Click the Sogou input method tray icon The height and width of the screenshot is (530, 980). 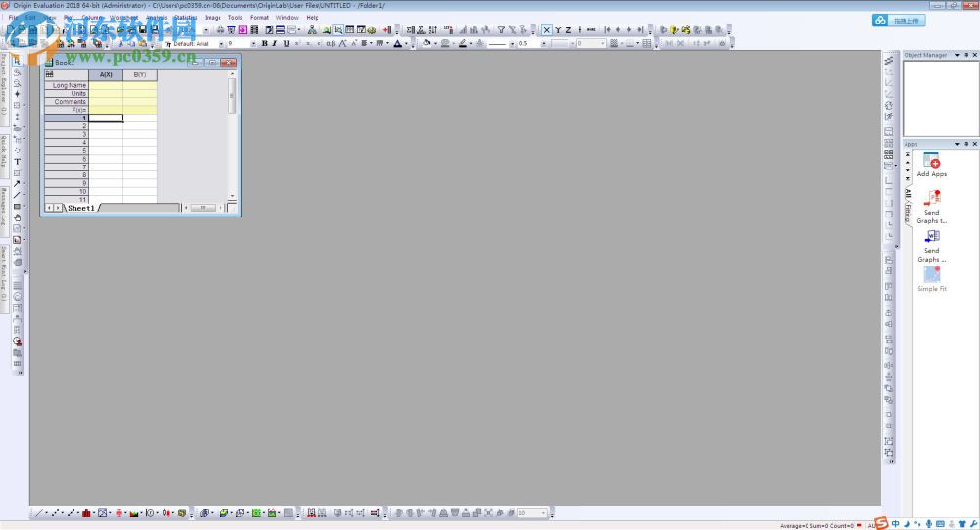click(x=881, y=524)
